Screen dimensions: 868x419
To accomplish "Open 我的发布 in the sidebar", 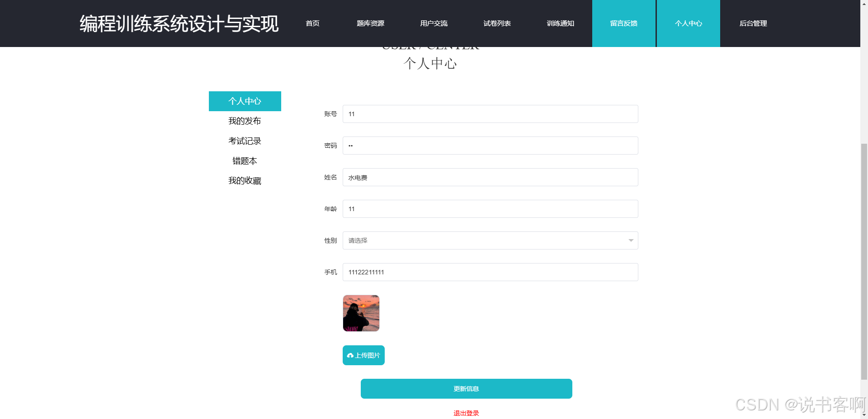I will pos(245,121).
